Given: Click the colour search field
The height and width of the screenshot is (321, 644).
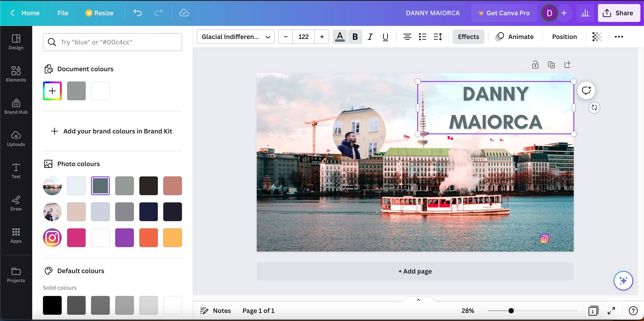Looking at the screenshot, I should (x=112, y=42).
